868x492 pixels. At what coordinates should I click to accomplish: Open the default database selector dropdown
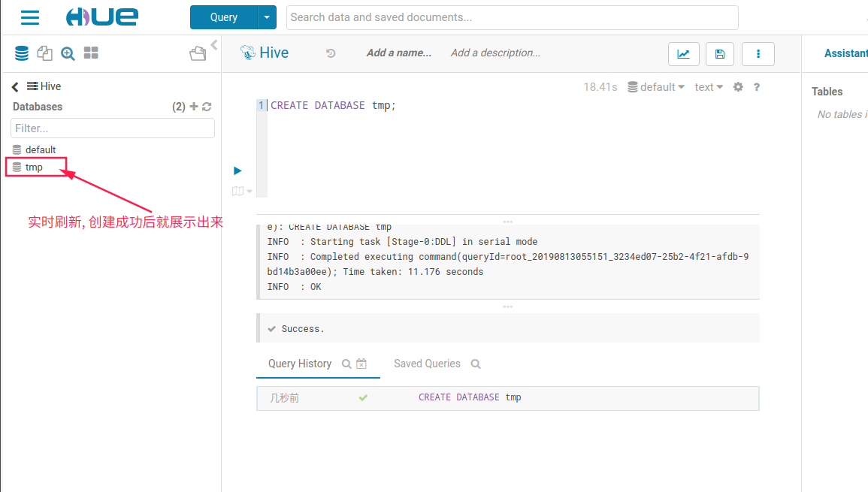[656, 87]
